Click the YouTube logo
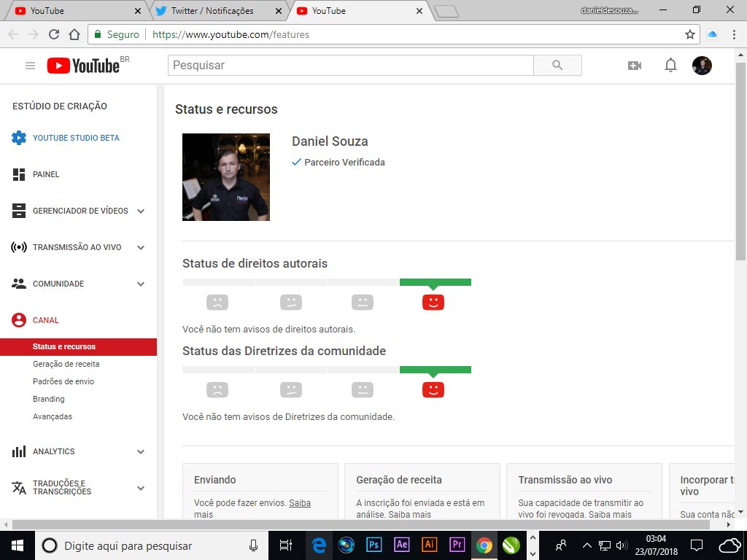Image resolution: width=747 pixels, height=560 pixels. 83,66
